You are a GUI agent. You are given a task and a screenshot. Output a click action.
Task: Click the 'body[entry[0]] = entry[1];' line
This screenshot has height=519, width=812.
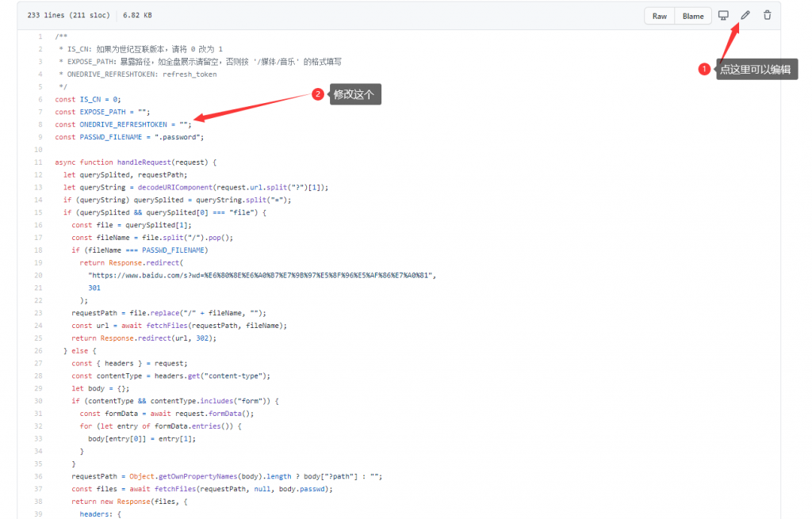click(x=142, y=438)
